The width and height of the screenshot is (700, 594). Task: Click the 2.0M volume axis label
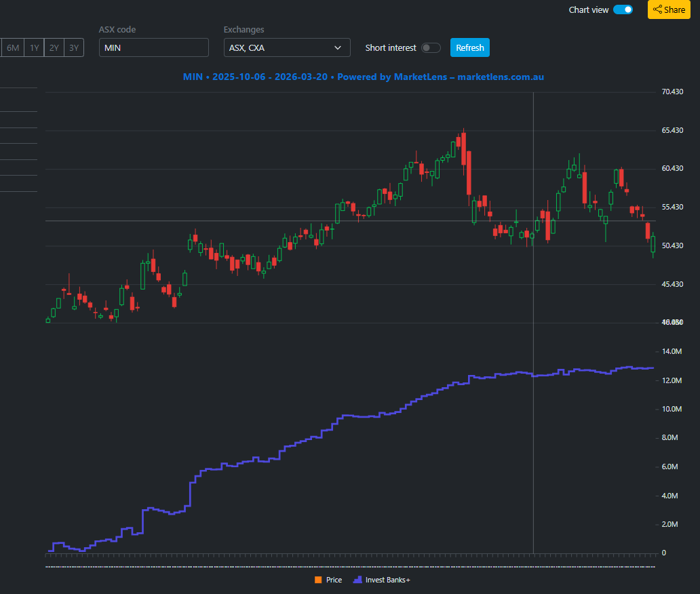[669, 524]
